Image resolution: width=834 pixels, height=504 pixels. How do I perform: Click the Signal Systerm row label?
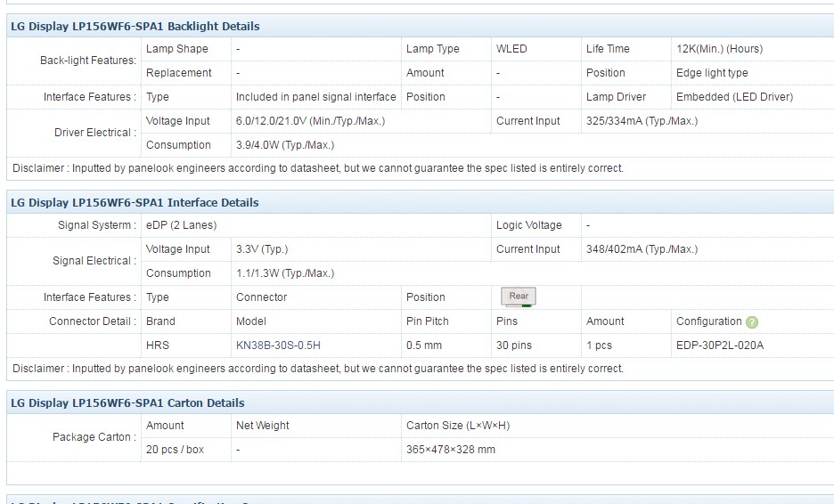tap(97, 225)
